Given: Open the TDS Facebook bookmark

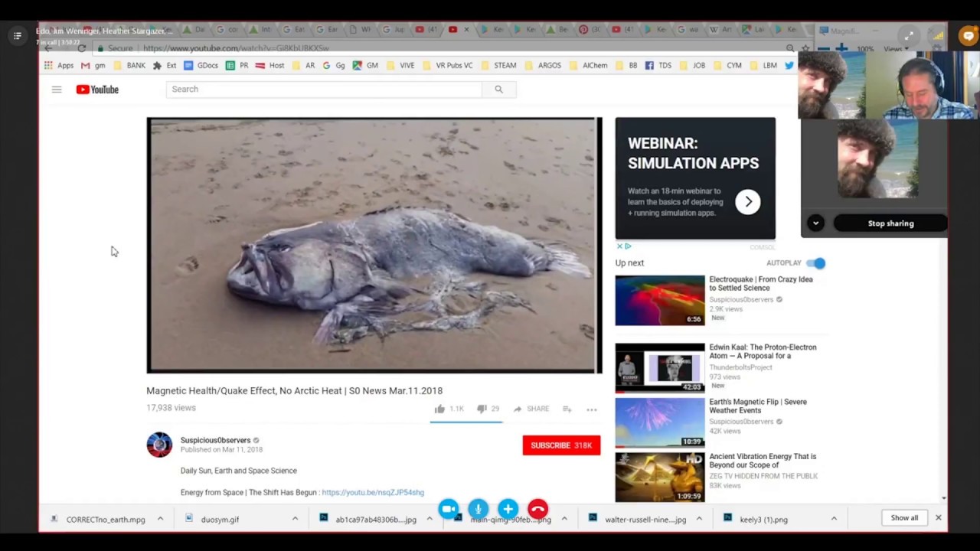Looking at the screenshot, I should pos(658,66).
